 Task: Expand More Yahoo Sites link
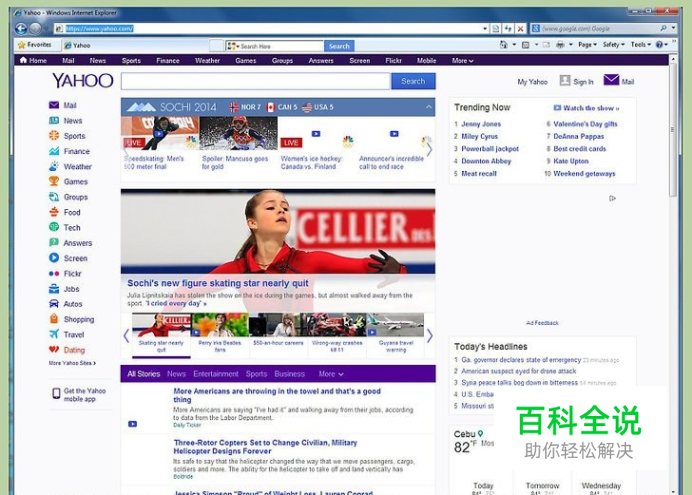72,363
